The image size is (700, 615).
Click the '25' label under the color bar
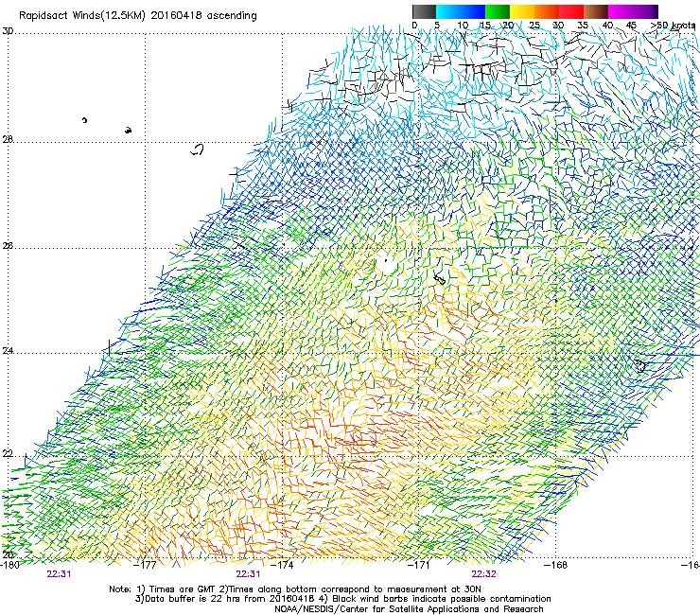coord(534,26)
